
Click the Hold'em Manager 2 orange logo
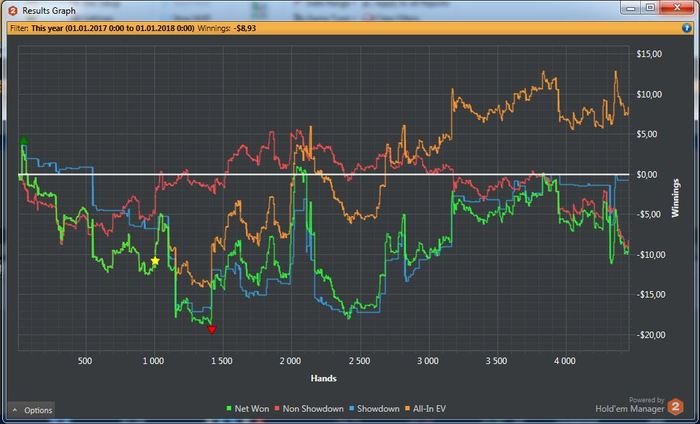(x=675, y=406)
